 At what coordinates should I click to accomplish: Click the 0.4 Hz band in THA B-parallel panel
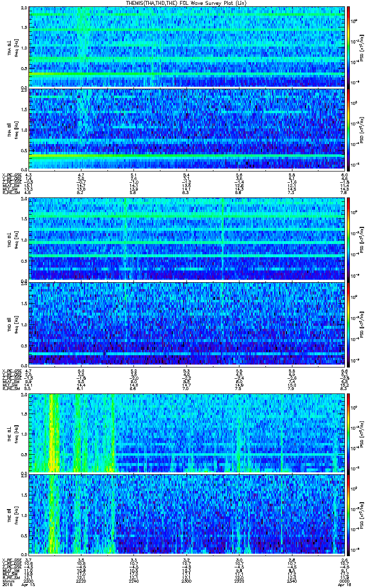[x=185, y=156]
